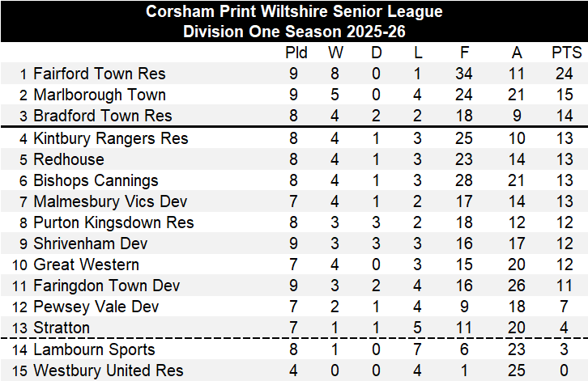Select the PTS column header
The height and width of the screenshot is (381, 588).
tap(566, 53)
